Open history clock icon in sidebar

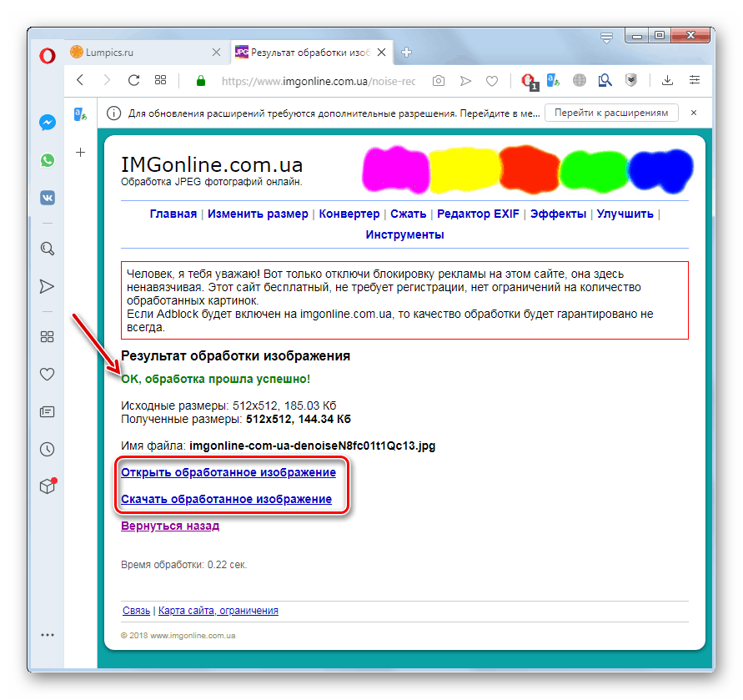pyautogui.click(x=47, y=449)
